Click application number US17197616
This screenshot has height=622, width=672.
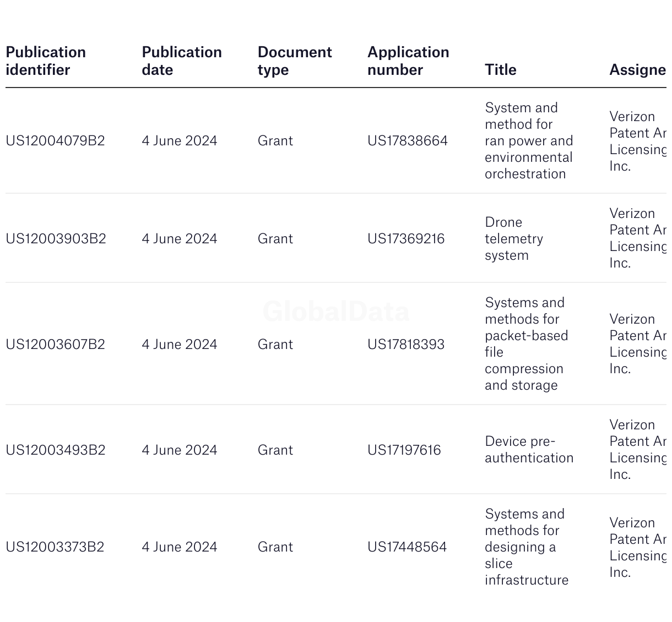pos(404,450)
